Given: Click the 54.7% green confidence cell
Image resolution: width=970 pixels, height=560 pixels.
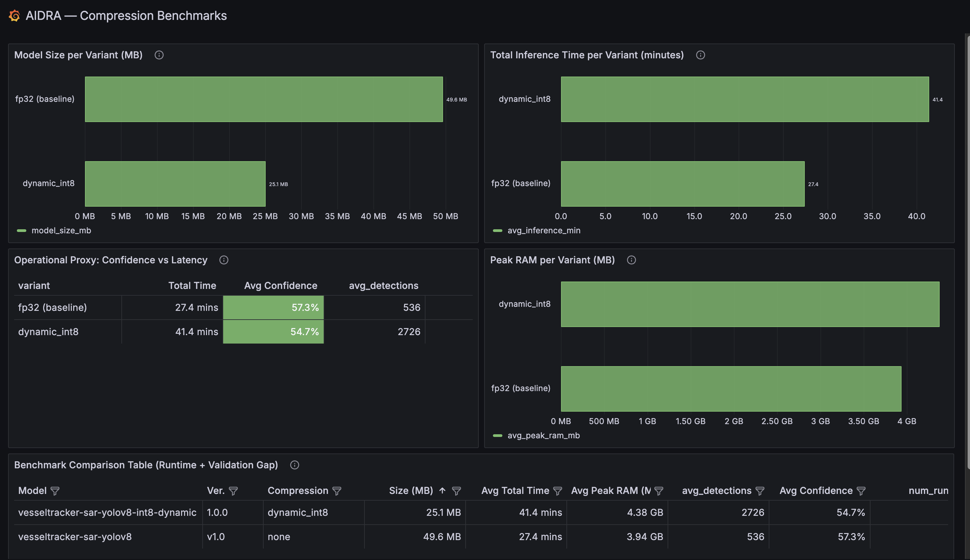Looking at the screenshot, I should tap(273, 331).
